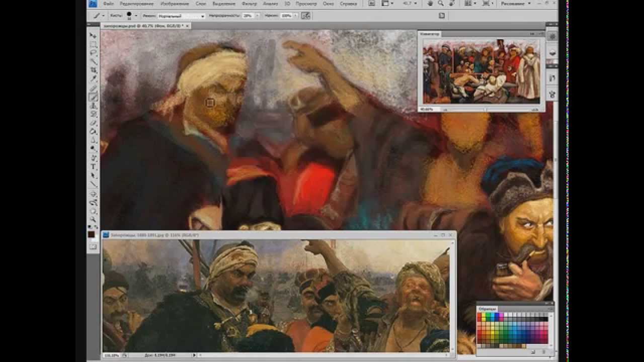The height and width of the screenshot is (362, 644).
Task: Select the Gradient tool
Action: tap(93, 131)
